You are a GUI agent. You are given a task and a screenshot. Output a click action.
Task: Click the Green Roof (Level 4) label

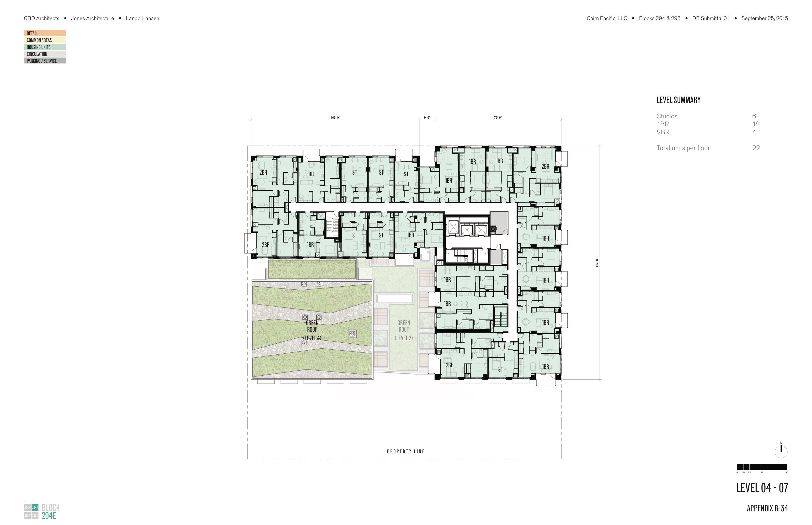(312, 330)
